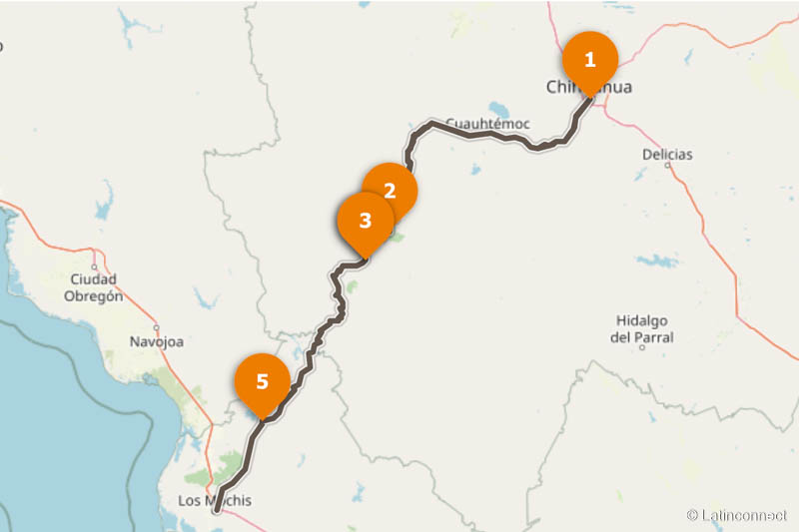Click the Ciudad Obregón label

pos(93,287)
